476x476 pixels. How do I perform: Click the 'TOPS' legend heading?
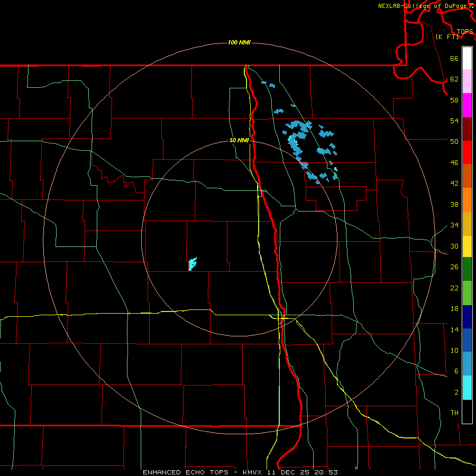tap(465, 31)
